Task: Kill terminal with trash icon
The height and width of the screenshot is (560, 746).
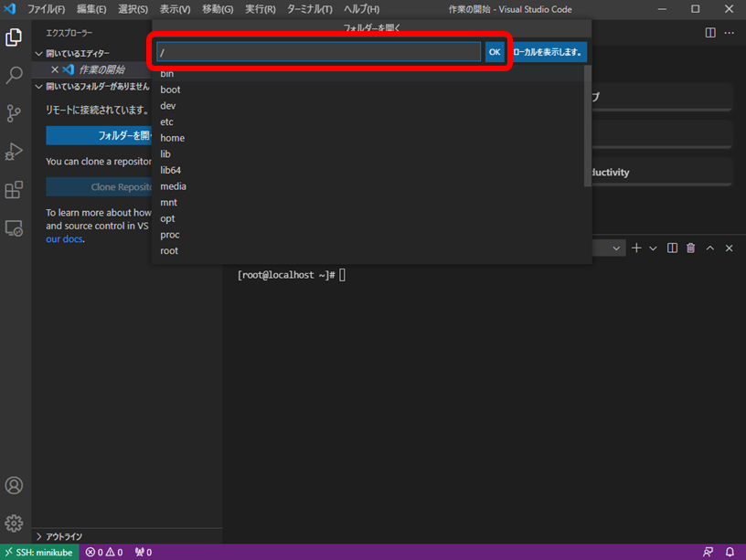Action: 691,248
